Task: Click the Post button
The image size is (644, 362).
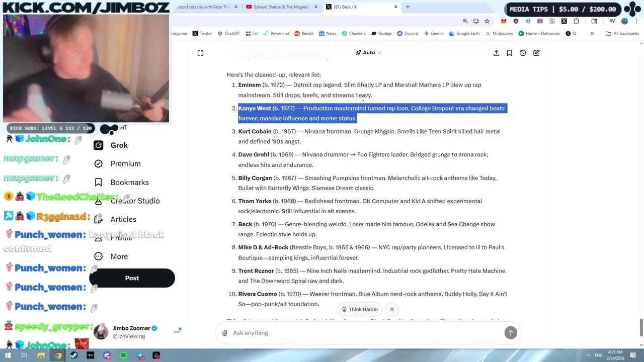Action: 132,278
